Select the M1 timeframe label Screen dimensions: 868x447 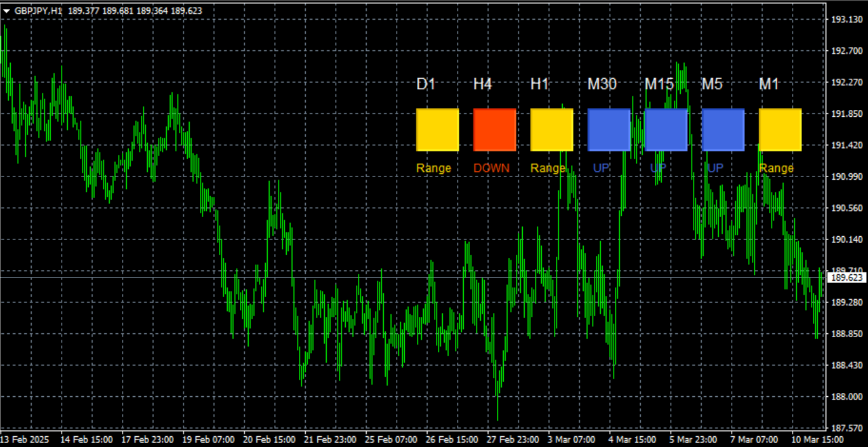click(769, 84)
